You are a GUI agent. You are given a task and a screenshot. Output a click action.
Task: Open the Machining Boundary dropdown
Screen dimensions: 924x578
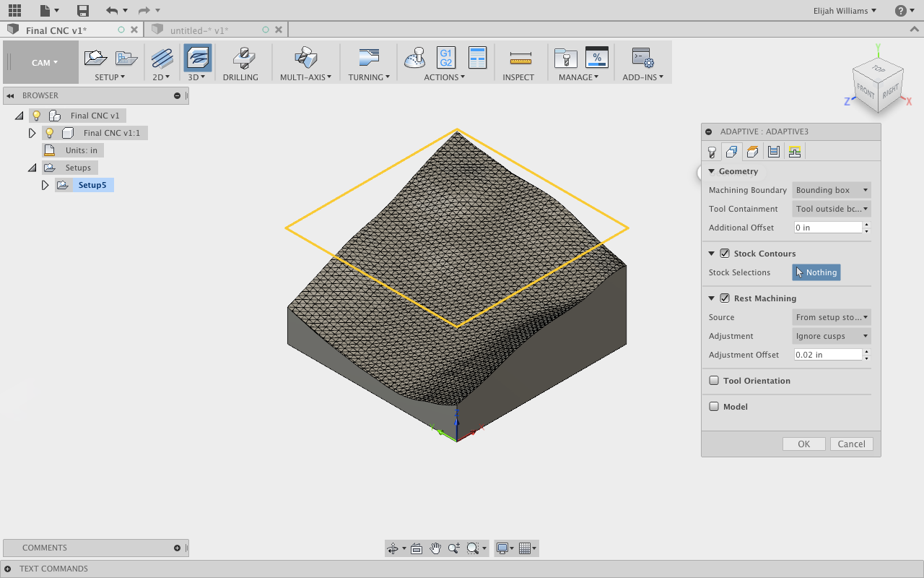pyautogui.click(x=831, y=189)
